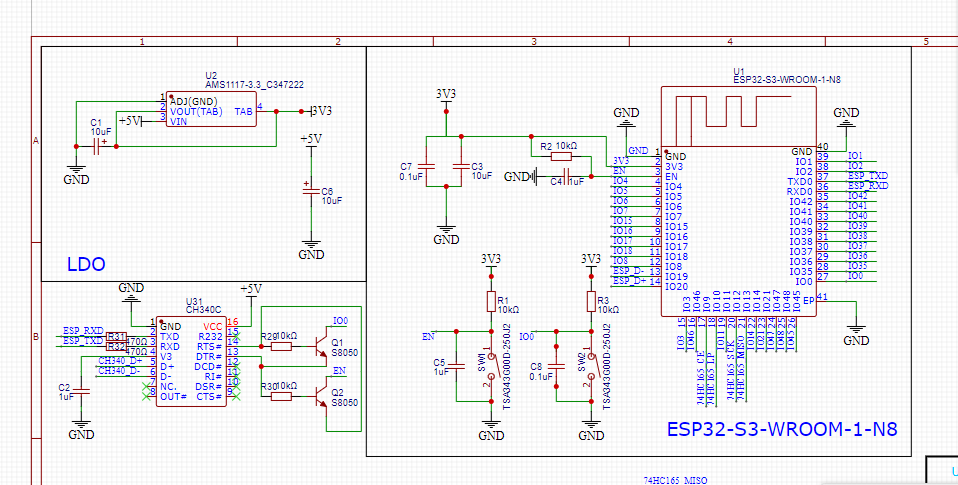Select 3V3 power symbol above R1
Image resolution: width=958 pixels, height=485 pixels.
click(x=491, y=263)
